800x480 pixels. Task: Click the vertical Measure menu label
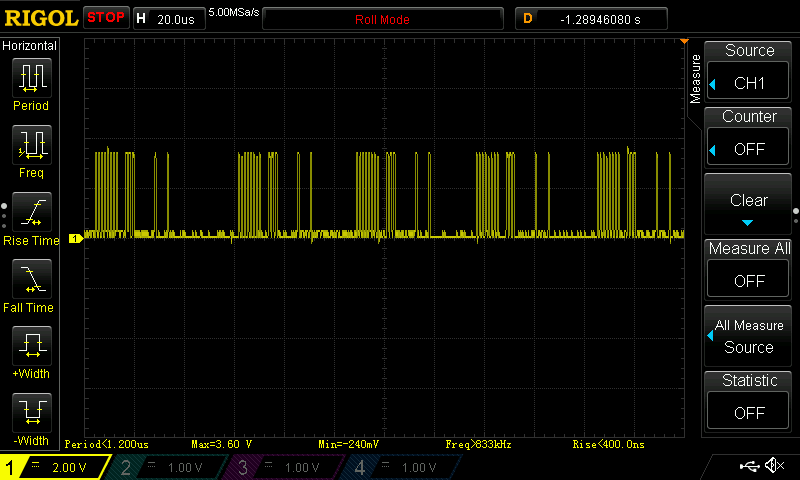click(695, 79)
